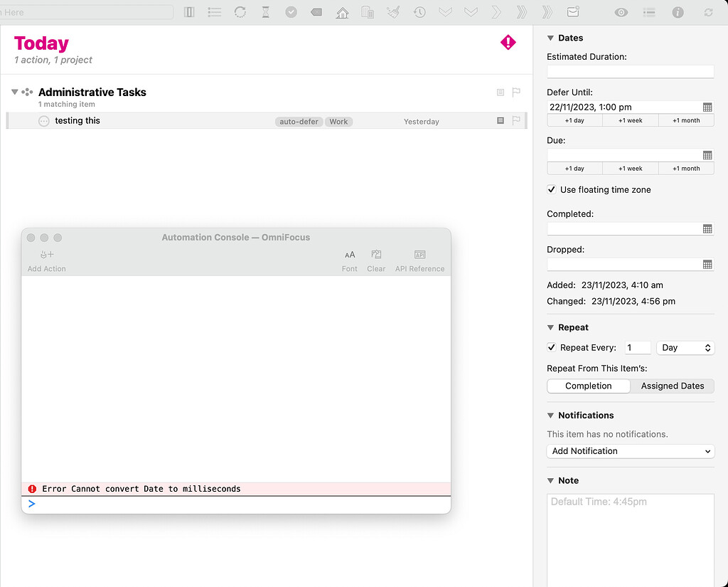Click the inspector info icon in the toolbar
728x587 pixels.
(678, 12)
